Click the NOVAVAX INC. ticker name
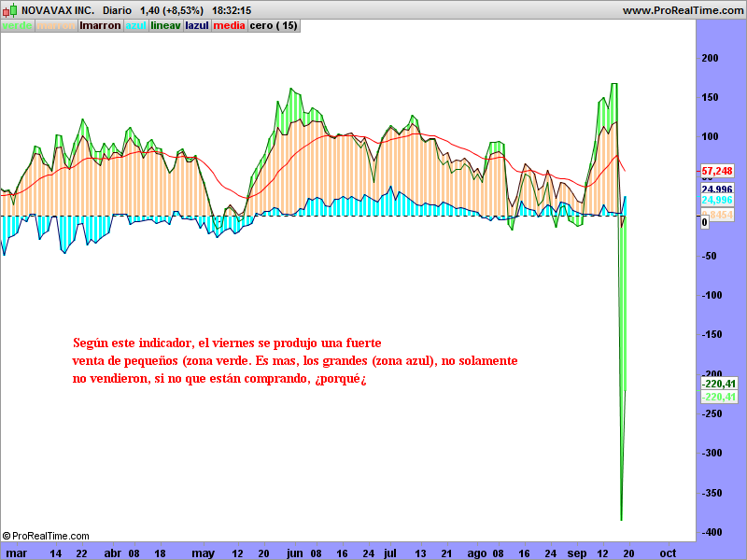Viewport: 747px width, 560px height. tap(57, 10)
